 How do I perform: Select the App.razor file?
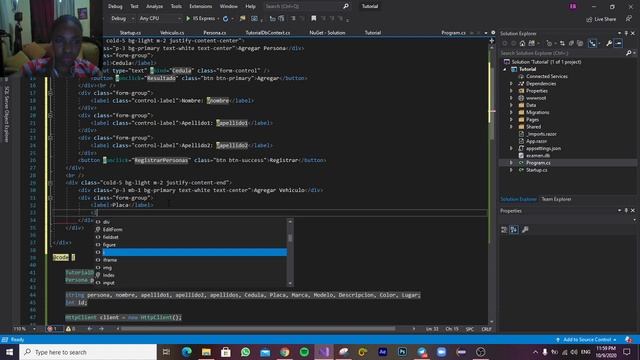click(x=536, y=141)
